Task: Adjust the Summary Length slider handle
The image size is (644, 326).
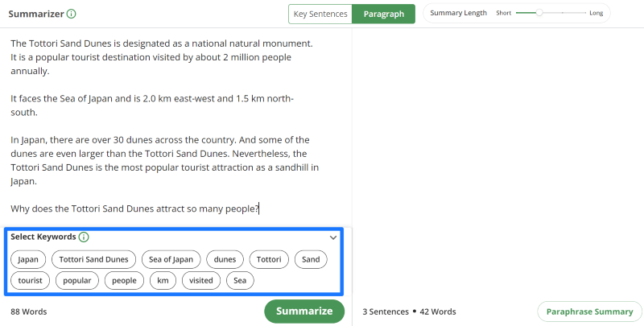Action: (x=539, y=13)
